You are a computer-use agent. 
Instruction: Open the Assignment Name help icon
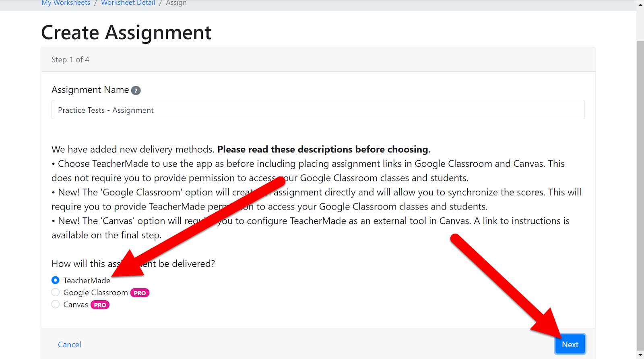tap(136, 91)
